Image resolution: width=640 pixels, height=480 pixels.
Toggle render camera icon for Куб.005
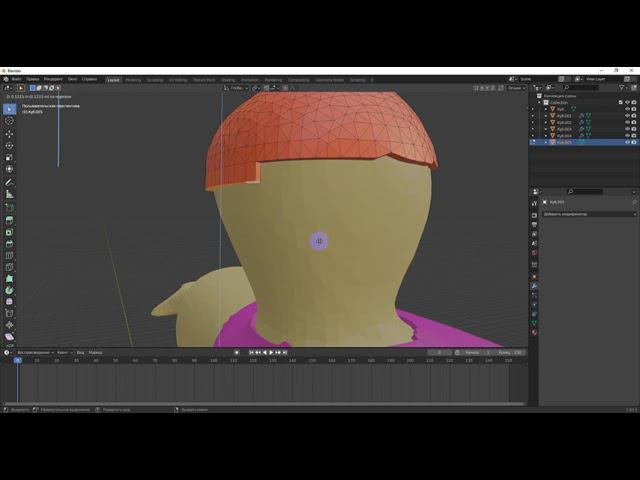(x=634, y=142)
